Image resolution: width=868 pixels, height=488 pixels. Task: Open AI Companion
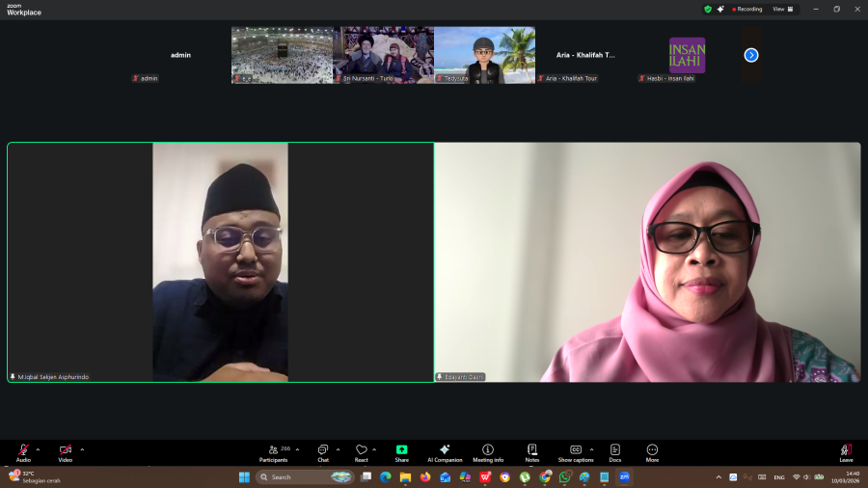coord(445,450)
